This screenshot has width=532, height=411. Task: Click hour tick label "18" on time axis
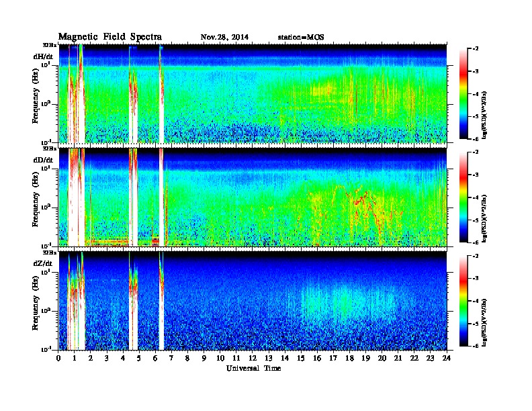coord(349,358)
